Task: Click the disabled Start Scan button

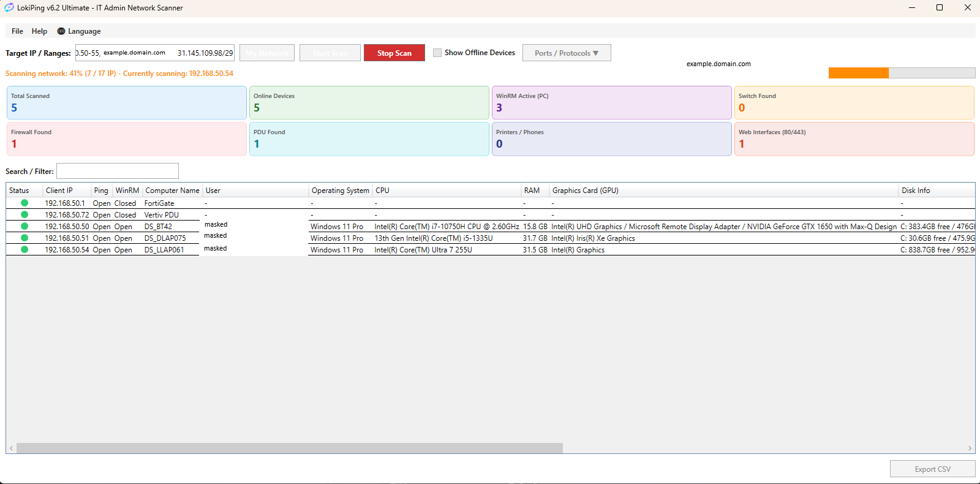Action: [330, 53]
